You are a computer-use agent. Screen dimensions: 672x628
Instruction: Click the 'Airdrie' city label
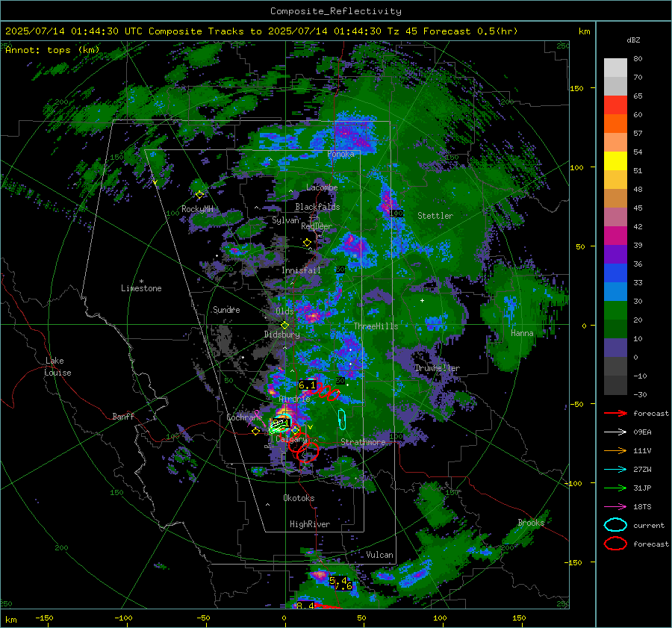[x=294, y=399]
